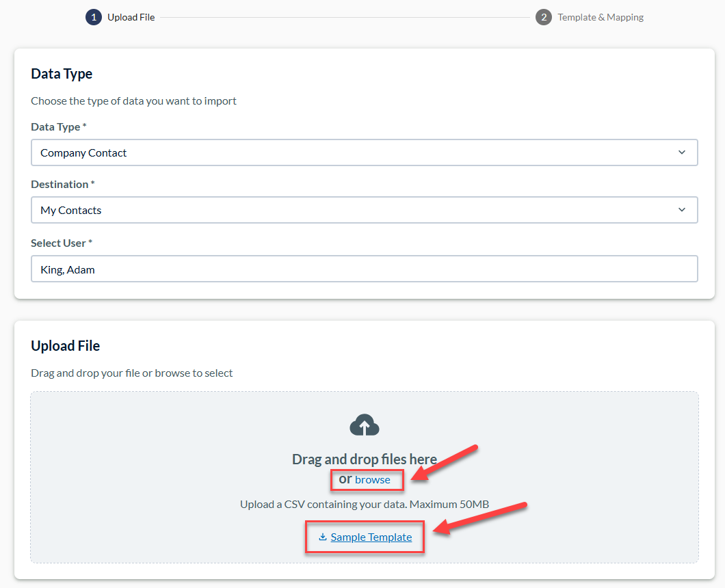725x588 pixels.
Task: Click the cloud upload icon
Action: (x=365, y=425)
